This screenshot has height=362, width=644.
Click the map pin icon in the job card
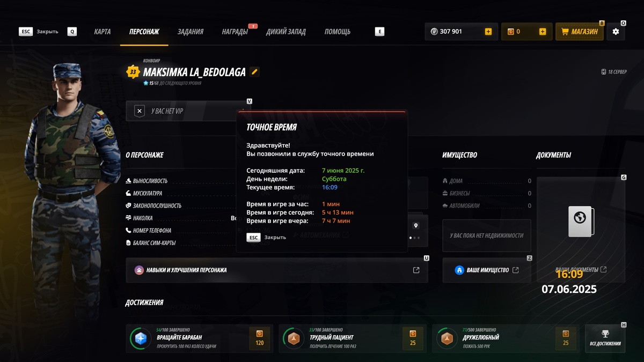coord(415,226)
